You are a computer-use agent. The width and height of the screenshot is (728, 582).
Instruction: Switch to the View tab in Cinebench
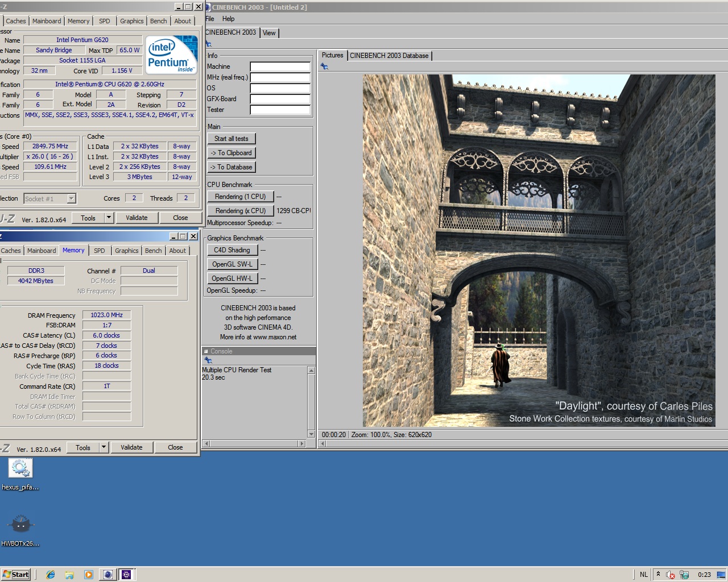[x=269, y=33]
